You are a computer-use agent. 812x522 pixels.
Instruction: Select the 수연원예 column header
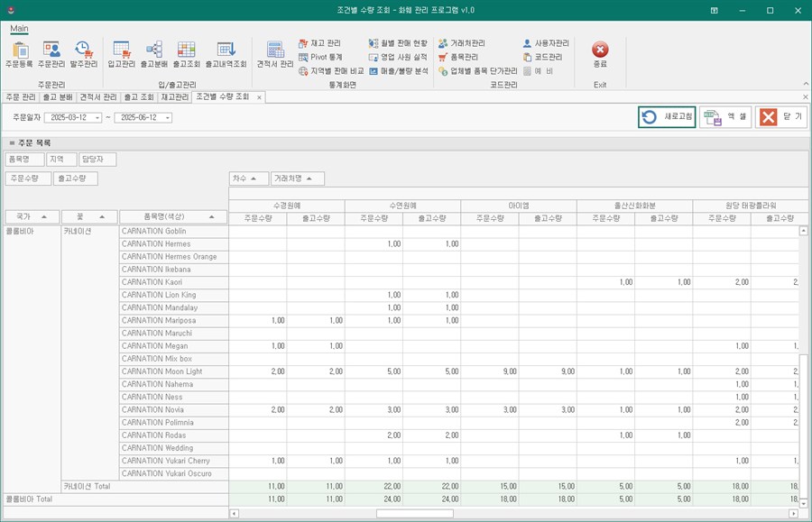pyautogui.click(x=403, y=206)
